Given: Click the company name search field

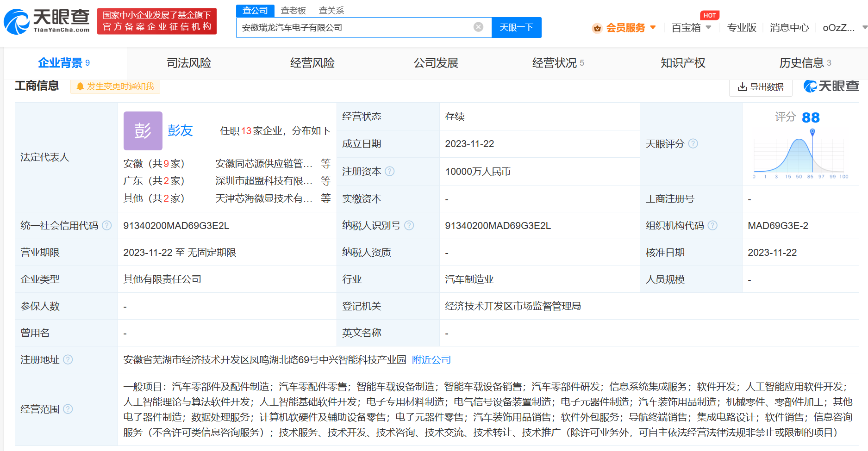Looking at the screenshot, I should (354, 28).
